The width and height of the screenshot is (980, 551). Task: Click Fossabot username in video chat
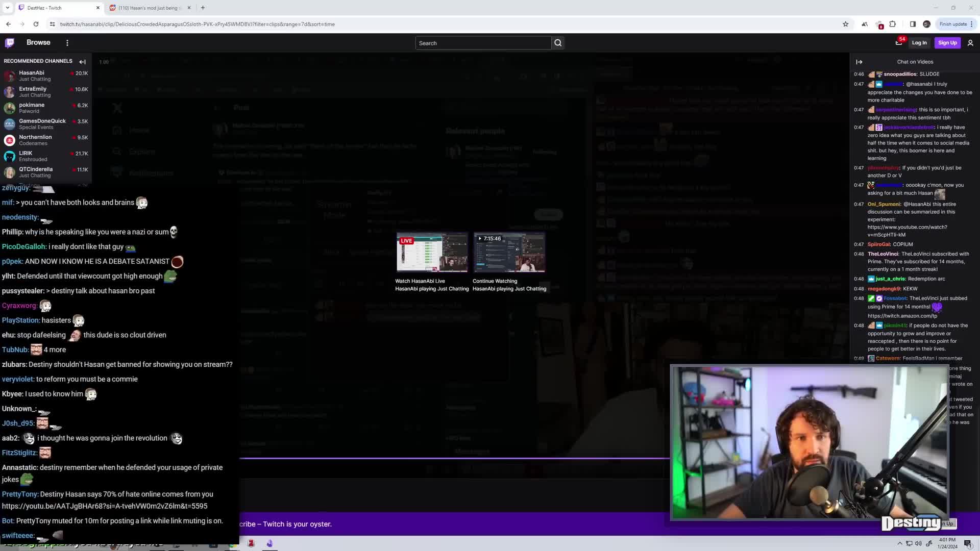[x=895, y=298]
